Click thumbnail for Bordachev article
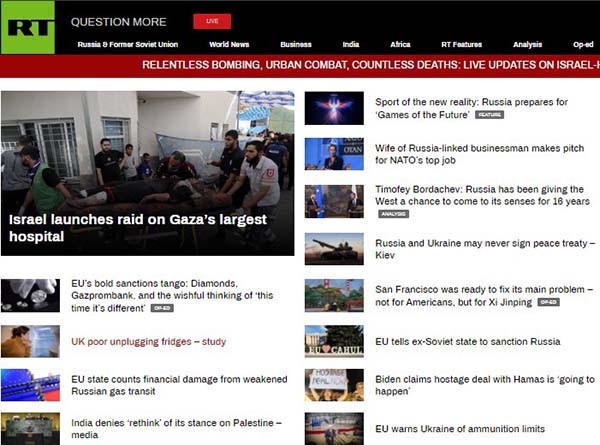The height and width of the screenshot is (445, 600). pyautogui.click(x=334, y=201)
